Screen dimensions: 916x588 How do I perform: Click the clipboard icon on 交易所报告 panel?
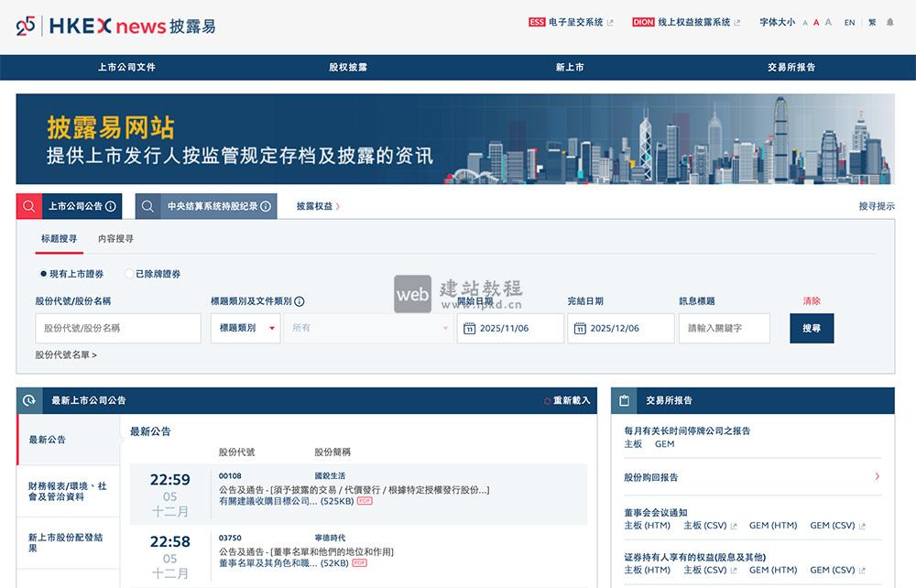click(x=625, y=399)
